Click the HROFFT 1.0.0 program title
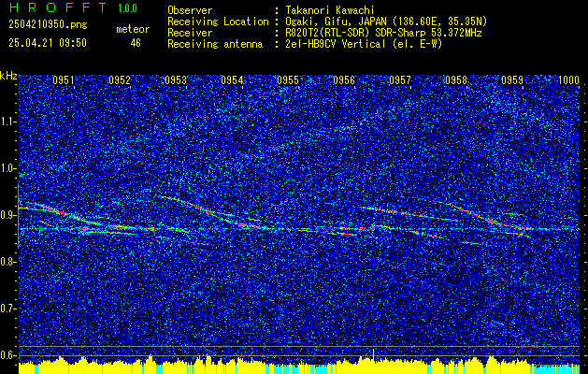 [x=73, y=7]
